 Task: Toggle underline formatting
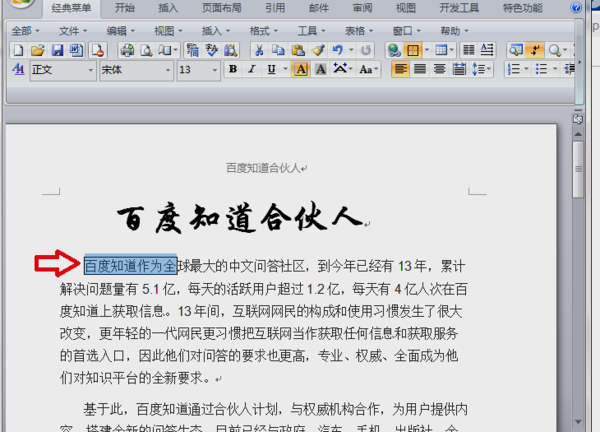tap(271, 69)
